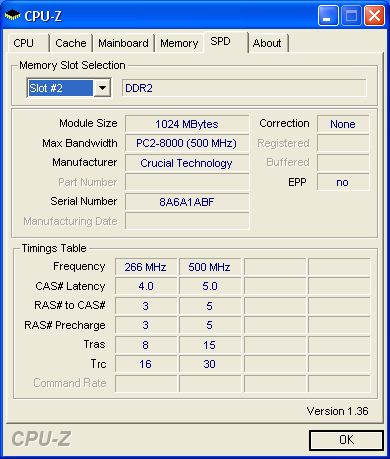Viewport: 390px width, 459px height.
Task: Open the Cache tab
Action: tap(71, 43)
